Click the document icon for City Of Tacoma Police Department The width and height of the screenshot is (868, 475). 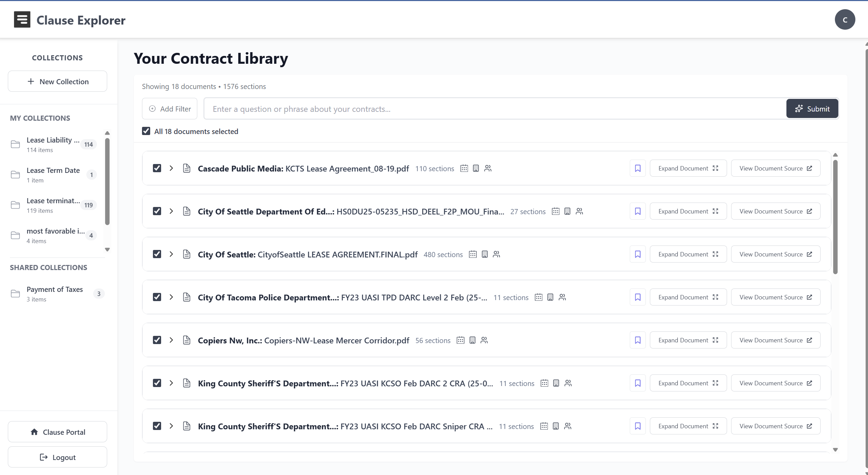tap(186, 297)
